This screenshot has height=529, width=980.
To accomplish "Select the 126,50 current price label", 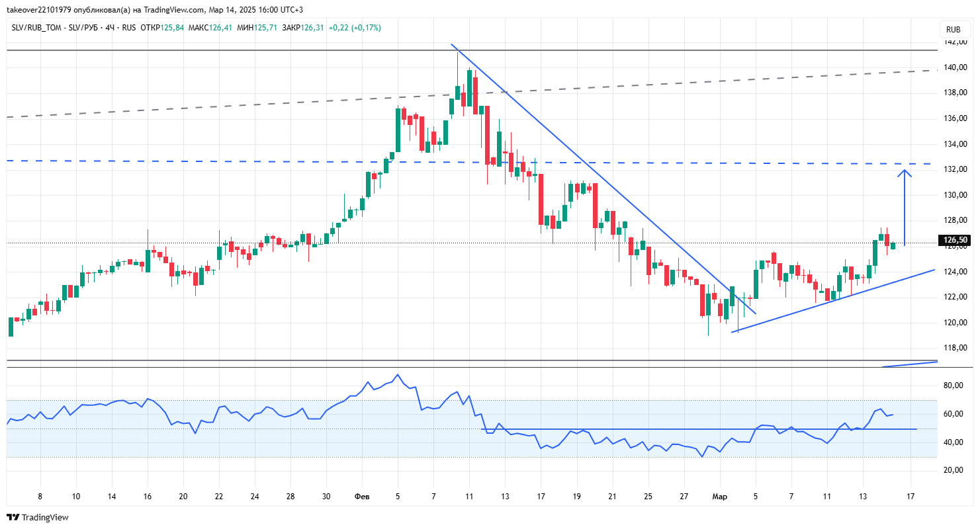I will click(x=954, y=240).
